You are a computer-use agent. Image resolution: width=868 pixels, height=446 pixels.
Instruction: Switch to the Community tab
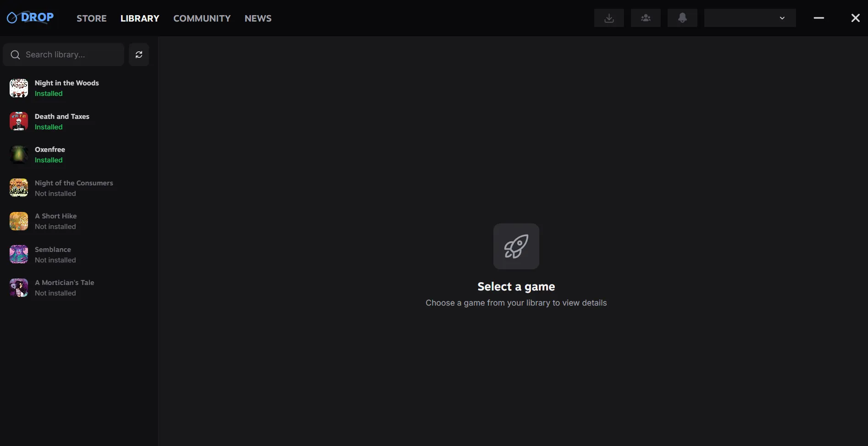click(x=202, y=18)
